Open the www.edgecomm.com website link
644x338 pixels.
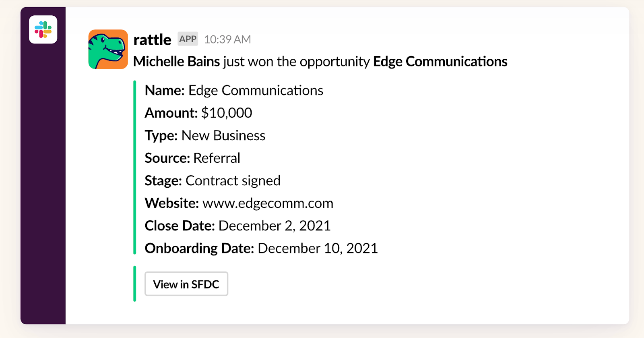[x=268, y=203]
